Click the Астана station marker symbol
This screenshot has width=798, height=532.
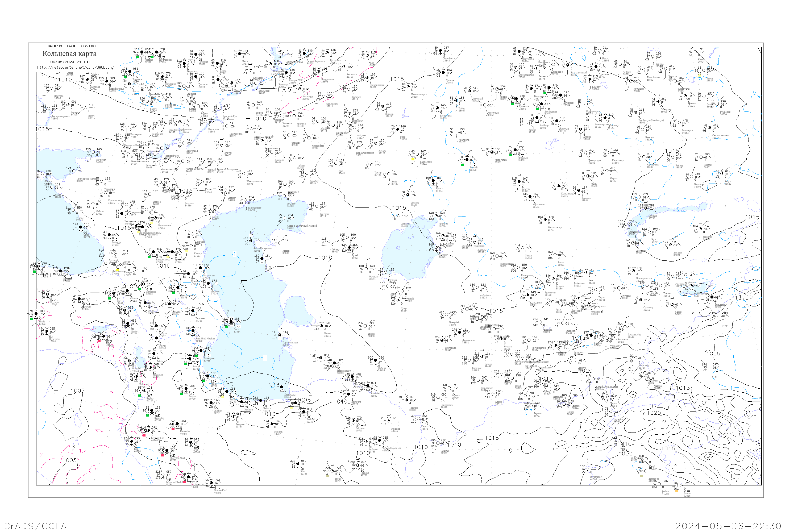coord(580,129)
